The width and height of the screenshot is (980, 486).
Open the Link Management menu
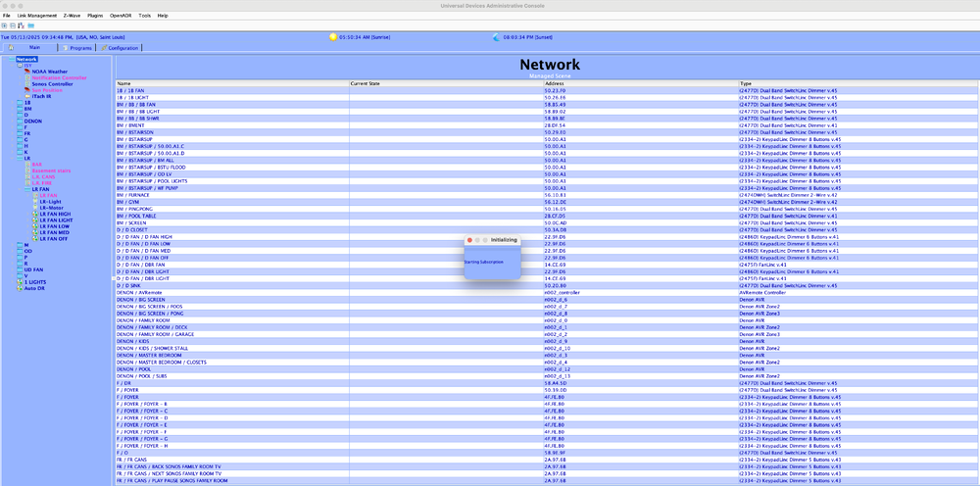pyautogui.click(x=37, y=15)
